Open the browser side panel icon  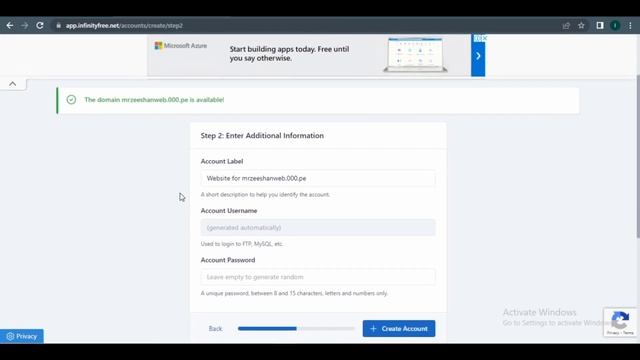pos(600,25)
